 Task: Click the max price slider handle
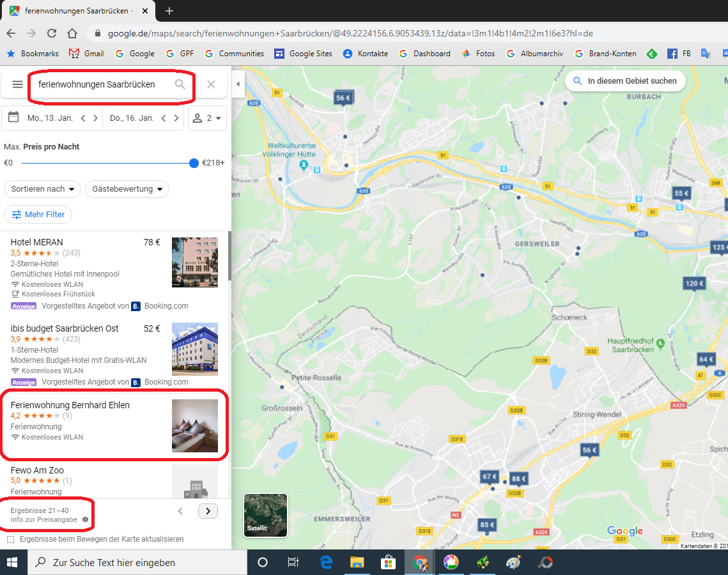click(x=194, y=163)
